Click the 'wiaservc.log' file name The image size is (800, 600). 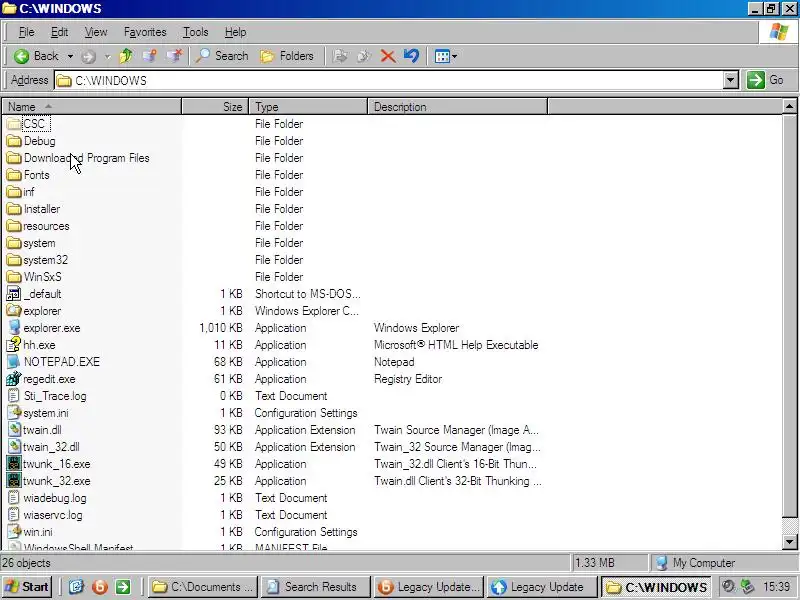pos(53,515)
